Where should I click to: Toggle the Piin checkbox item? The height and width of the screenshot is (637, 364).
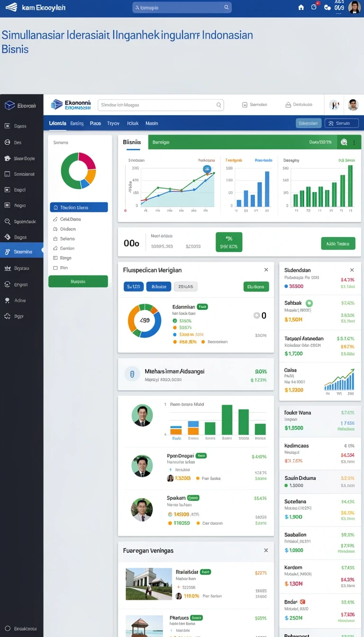[x=60, y=268]
